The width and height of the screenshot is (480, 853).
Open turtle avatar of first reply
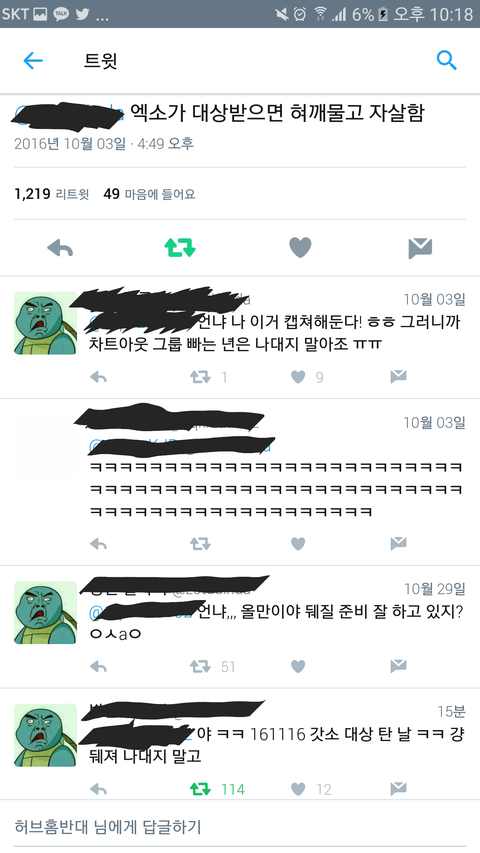coord(45,323)
